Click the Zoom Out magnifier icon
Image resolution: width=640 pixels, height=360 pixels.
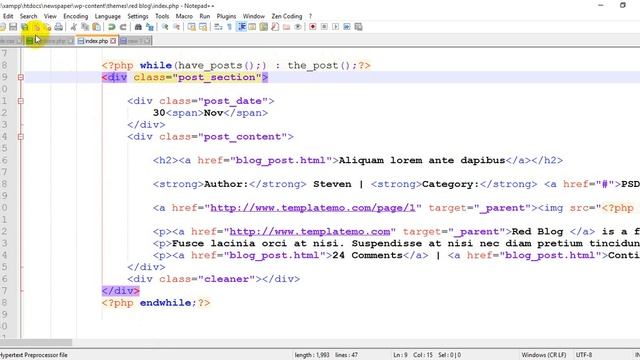(x=176, y=27)
